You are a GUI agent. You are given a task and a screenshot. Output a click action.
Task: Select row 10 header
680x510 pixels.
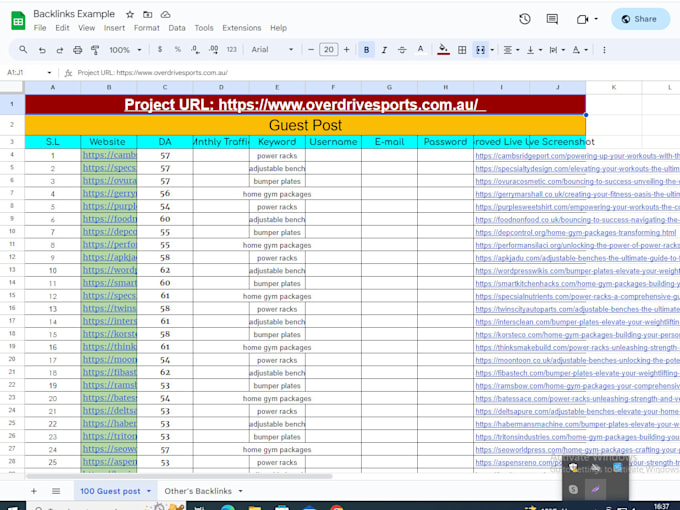coord(12,232)
